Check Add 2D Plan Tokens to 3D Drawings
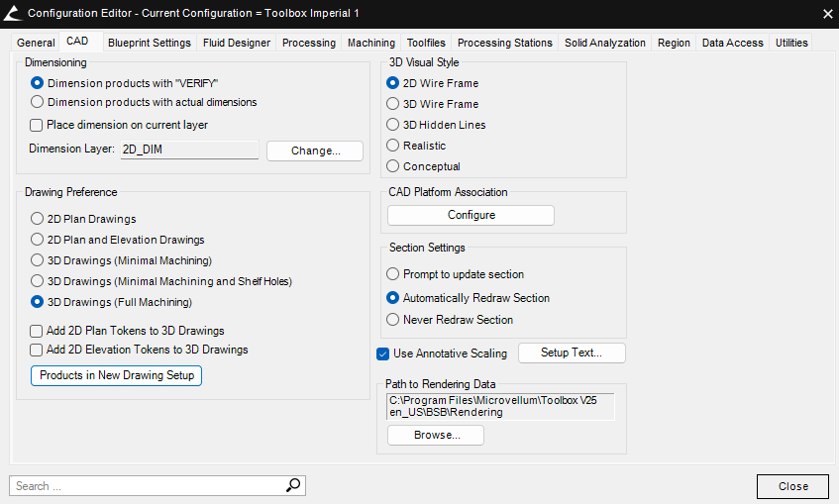The height and width of the screenshot is (504, 839). 38,331
